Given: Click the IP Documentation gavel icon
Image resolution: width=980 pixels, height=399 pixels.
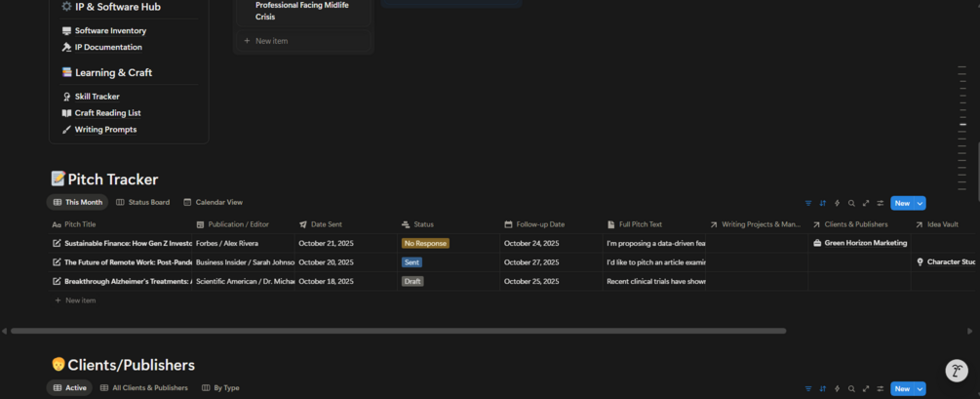Looking at the screenshot, I should click(x=67, y=48).
